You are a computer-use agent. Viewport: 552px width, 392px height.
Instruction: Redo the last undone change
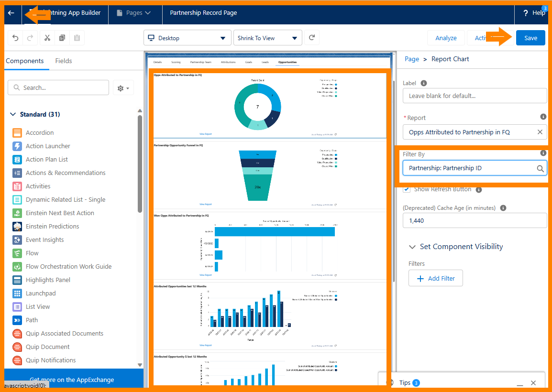click(30, 38)
